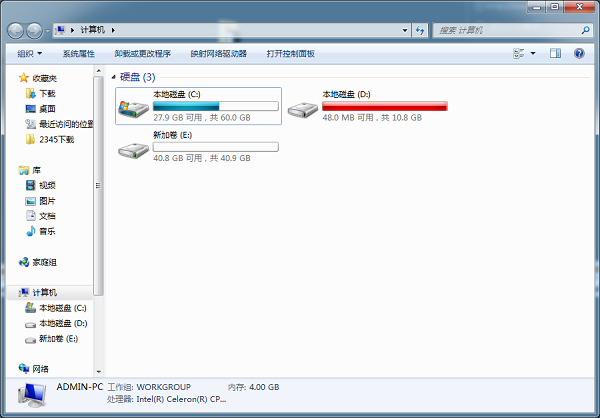
Task: Click the back navigation arrow button
Action: tap(16, 30)
